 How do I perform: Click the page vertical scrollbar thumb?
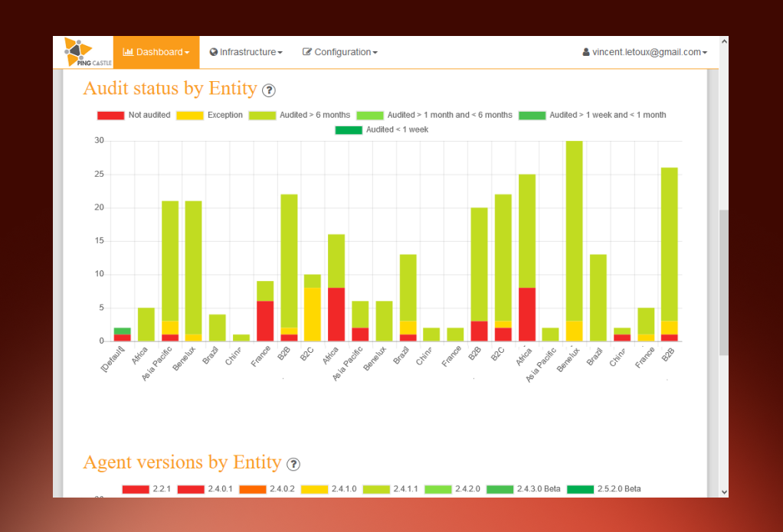point(724,282)
